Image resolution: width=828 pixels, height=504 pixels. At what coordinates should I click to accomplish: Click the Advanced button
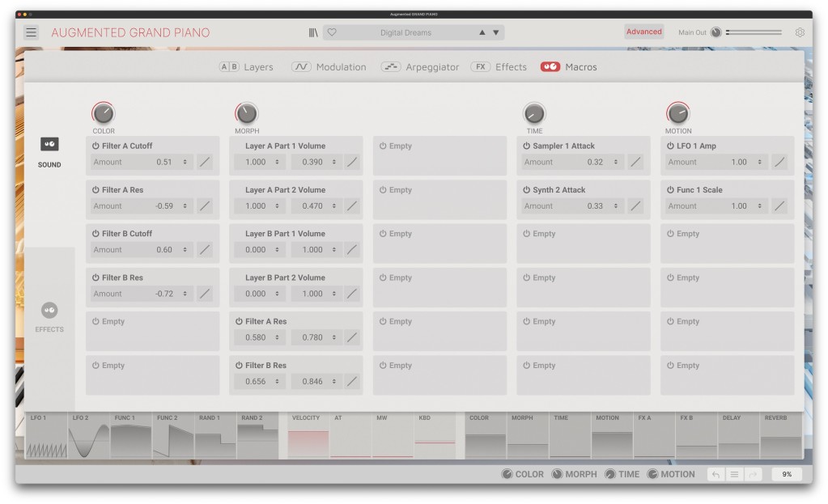point(643,32)
